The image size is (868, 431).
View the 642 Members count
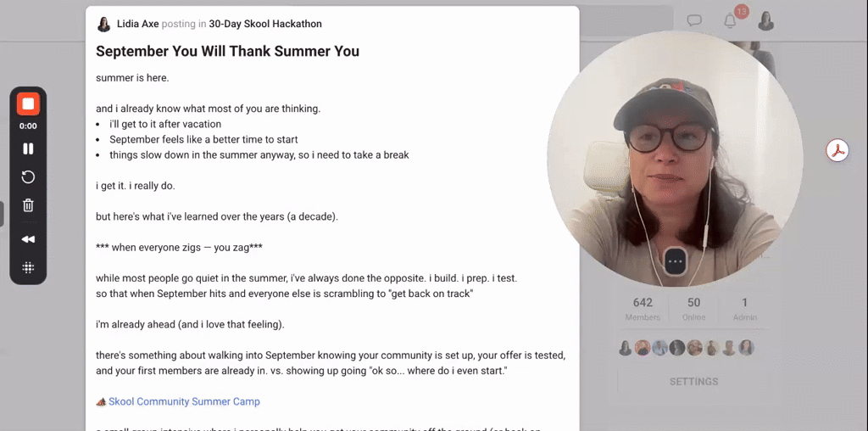[x=643, y=309]
